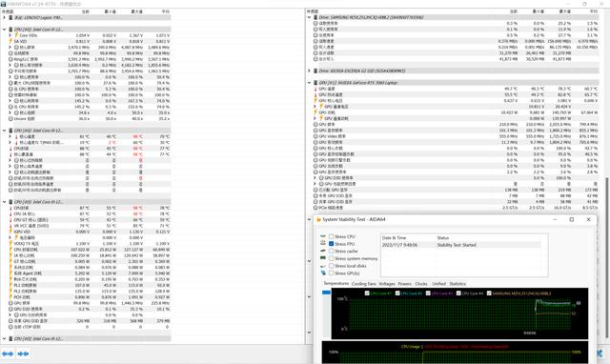Open the Clocks tab

[421, 284]
